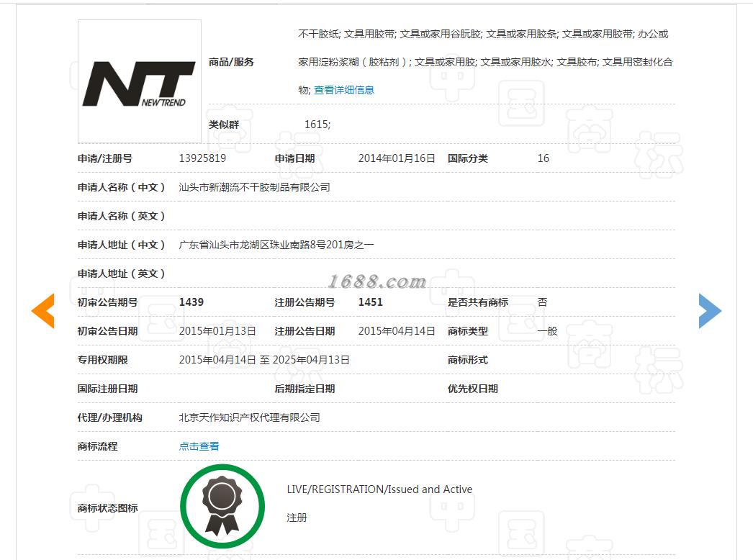Select the registration announcement date 2015年04月14日
This screenshot has height=560, width=753.
397,331
